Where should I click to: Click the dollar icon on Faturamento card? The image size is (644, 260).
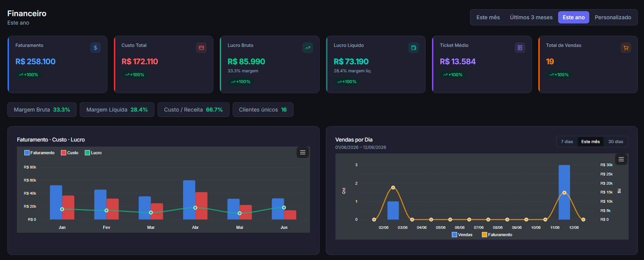[x=96, y=48]
